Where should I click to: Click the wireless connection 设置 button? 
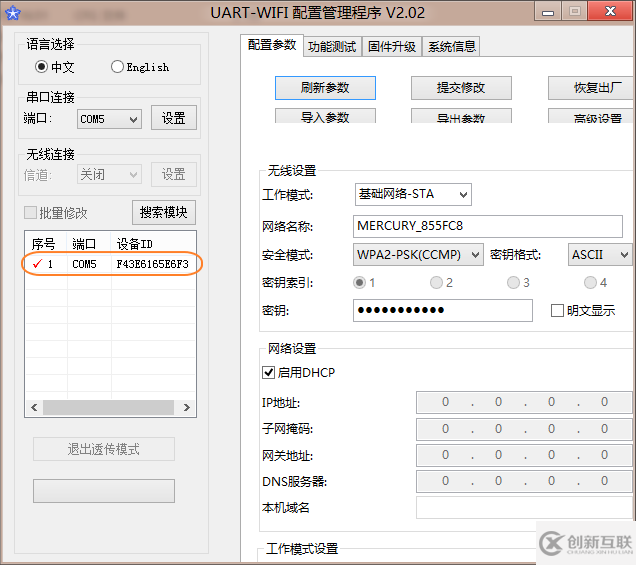[174, 174]
